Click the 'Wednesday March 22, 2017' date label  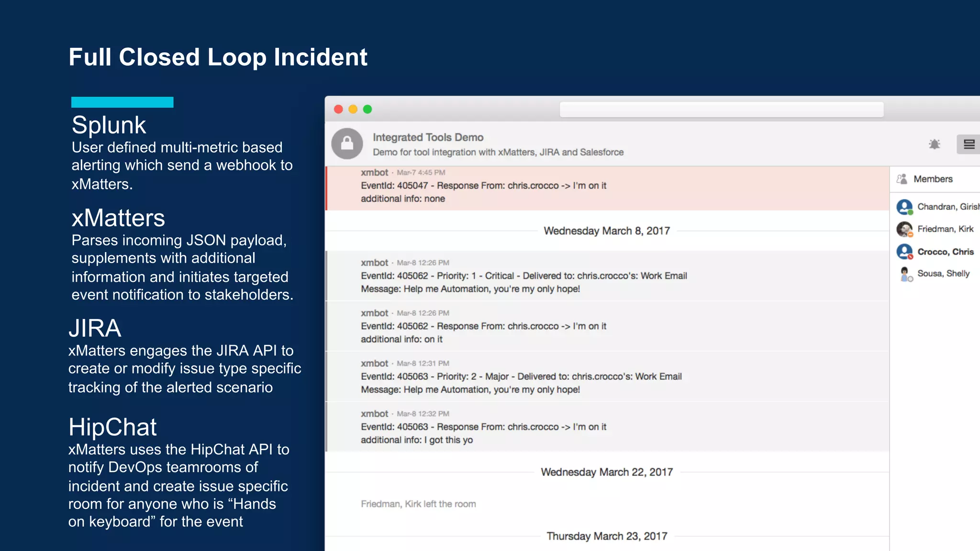pos(607,472)
